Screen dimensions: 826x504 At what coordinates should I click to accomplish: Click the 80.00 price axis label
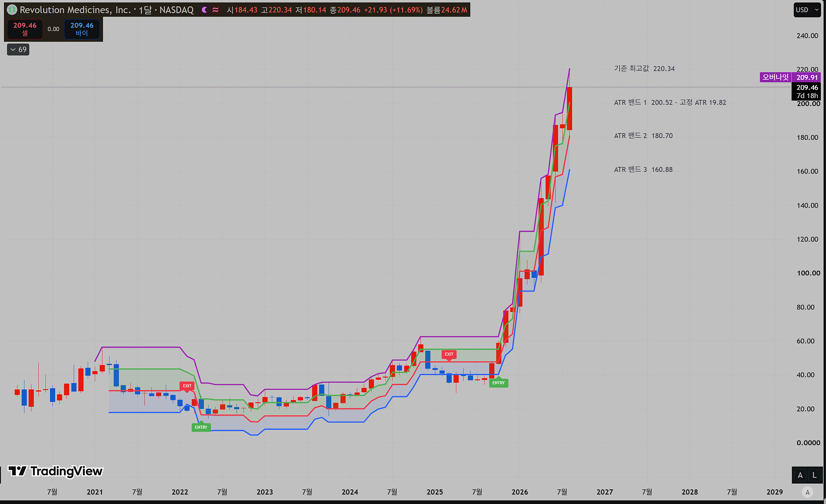pyautogui.click(x=805, y=307)
